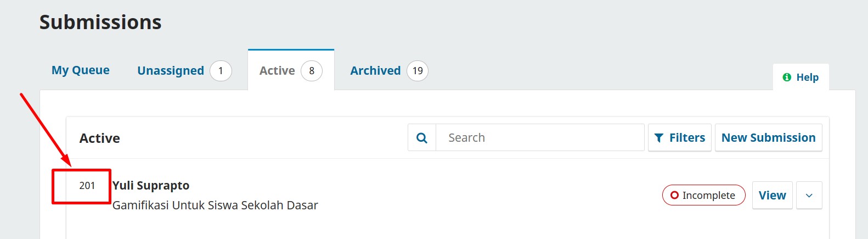Click the funnel icon in Filters

click(x=659, y=138)
